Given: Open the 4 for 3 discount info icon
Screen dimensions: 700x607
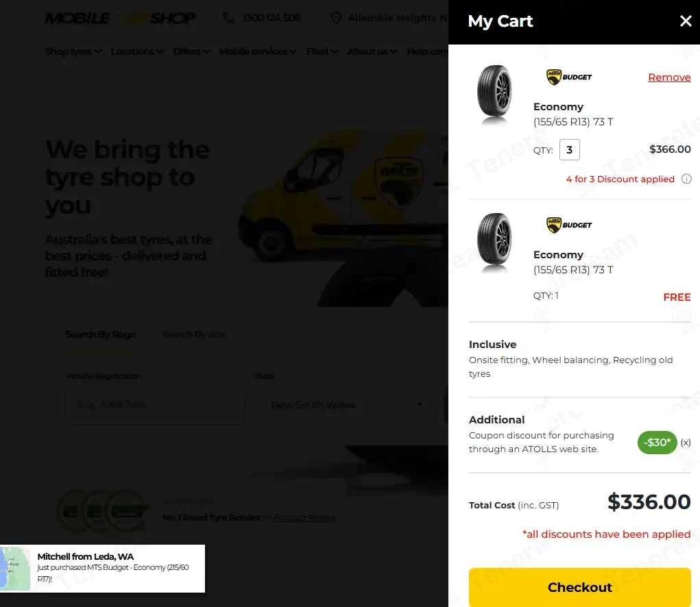Looking at the screenshot, I should pyautogui.click(x=686, y=179).
